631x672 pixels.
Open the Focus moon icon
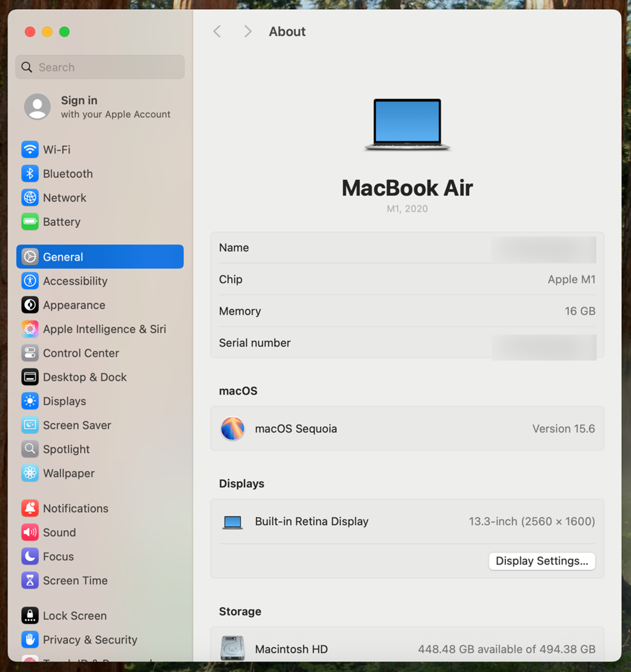click(x=30, y=556)
